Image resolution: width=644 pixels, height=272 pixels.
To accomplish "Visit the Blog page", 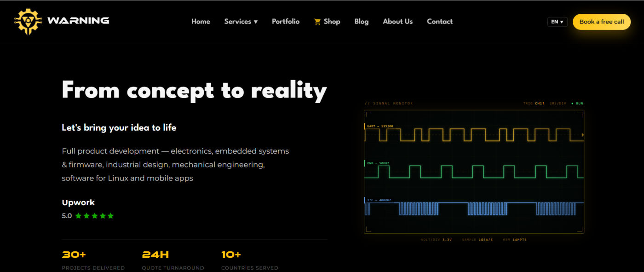I will click(x=362, y=22).
